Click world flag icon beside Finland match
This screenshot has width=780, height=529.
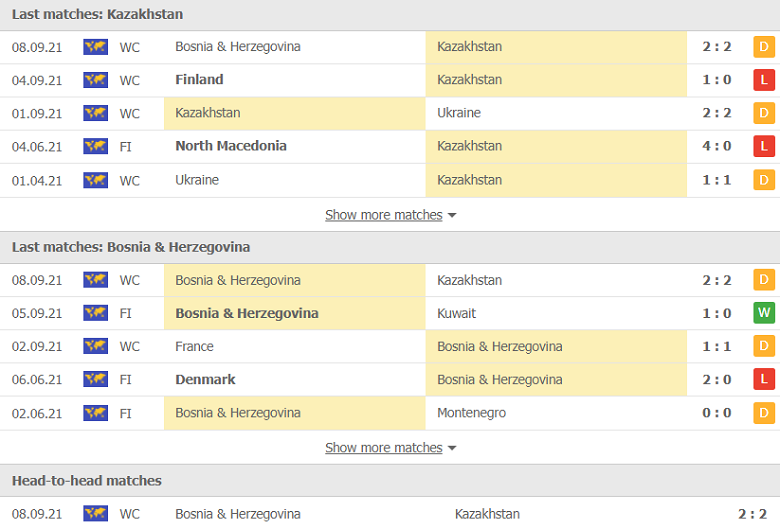96,80
